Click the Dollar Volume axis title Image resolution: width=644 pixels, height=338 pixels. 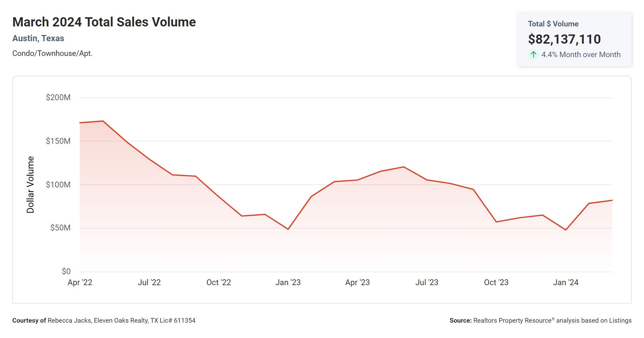point(30,184)
